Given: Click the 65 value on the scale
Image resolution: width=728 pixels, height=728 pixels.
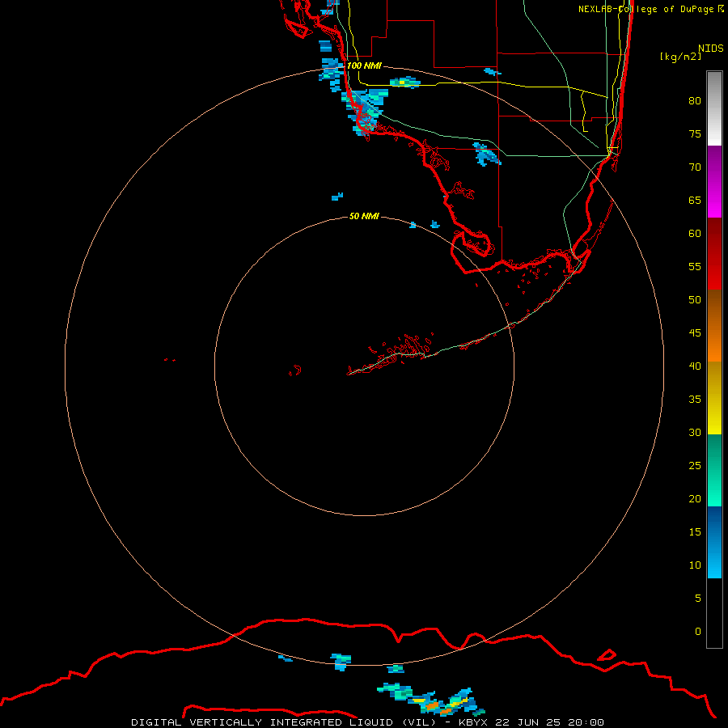Looking at the screenshot, I should point(695,200).
